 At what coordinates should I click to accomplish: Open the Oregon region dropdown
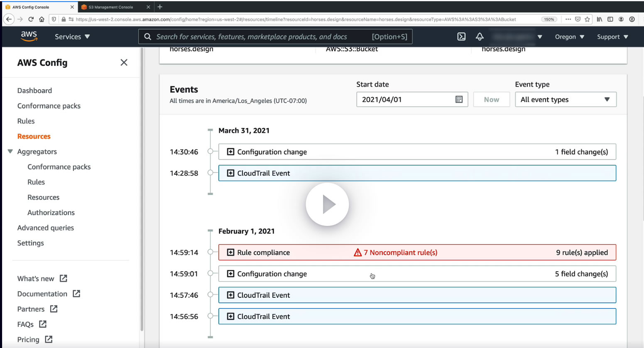pos(570,37)
